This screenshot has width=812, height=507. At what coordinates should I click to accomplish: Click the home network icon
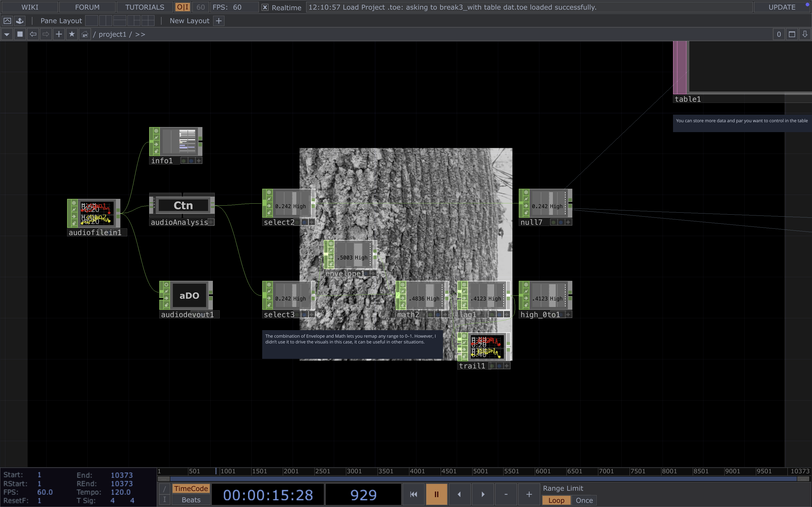[x=85, y=34]
